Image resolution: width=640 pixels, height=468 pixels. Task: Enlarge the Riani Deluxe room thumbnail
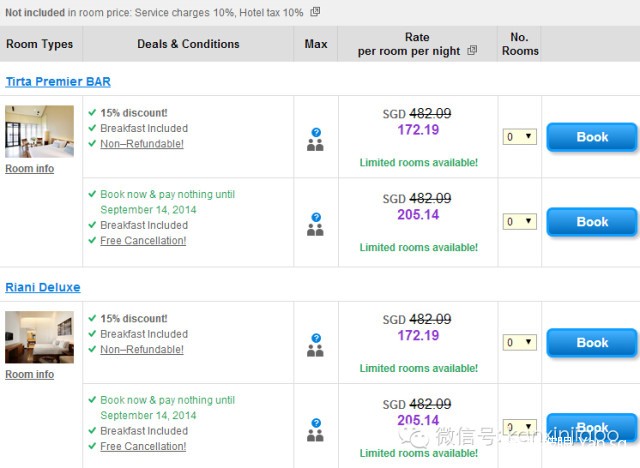pyautogui.click(x=39, y=337)
